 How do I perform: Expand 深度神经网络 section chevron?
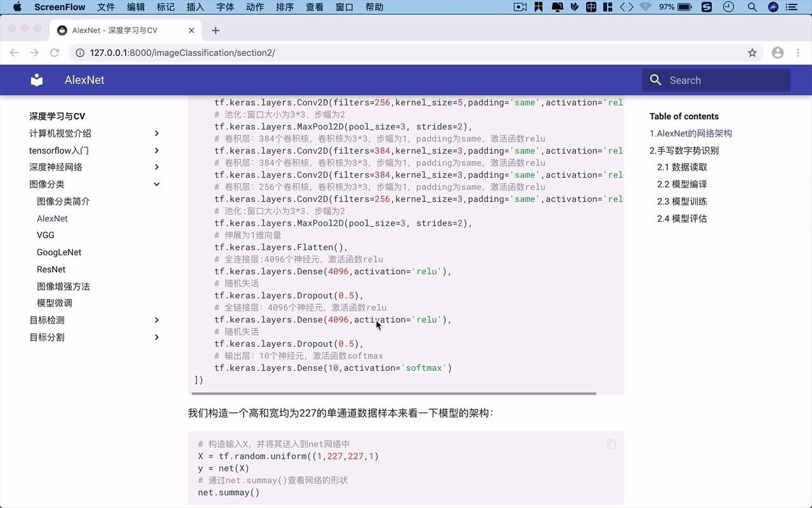(157, 167)
